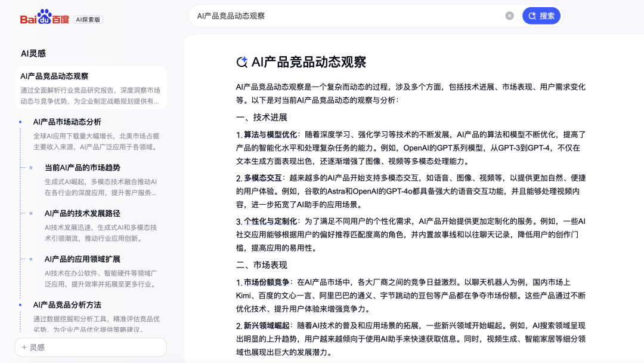Clear the search box text
This screenshot has width=644, height=363.
(509, 16)
